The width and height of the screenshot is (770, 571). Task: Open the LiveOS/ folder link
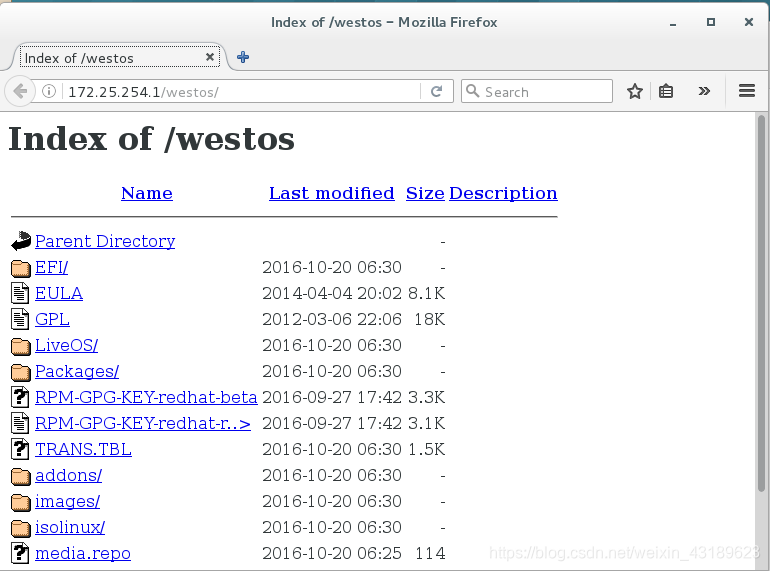click(x=66, y=345)
